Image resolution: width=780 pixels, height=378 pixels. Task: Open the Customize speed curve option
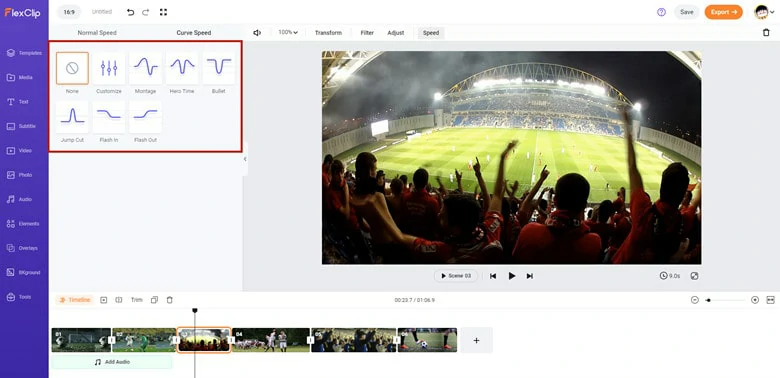(x=108, y=68)
